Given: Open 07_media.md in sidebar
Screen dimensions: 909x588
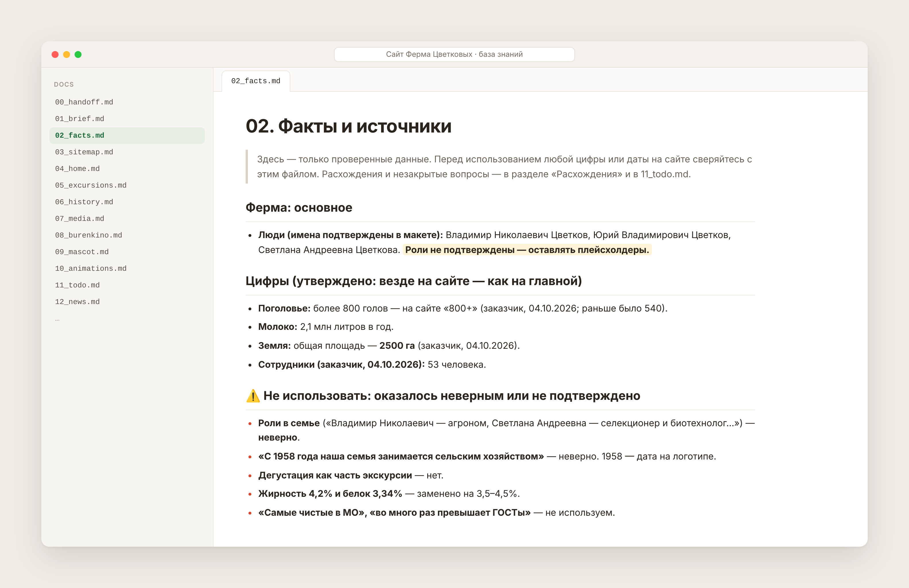Looking at the screenshot, I should (127, 218).
